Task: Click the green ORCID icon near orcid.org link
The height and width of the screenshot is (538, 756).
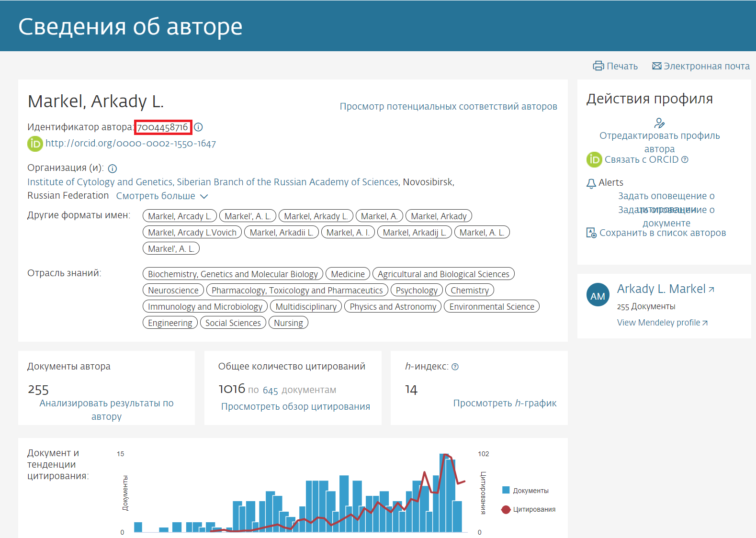Action: [x=35, y=144]
